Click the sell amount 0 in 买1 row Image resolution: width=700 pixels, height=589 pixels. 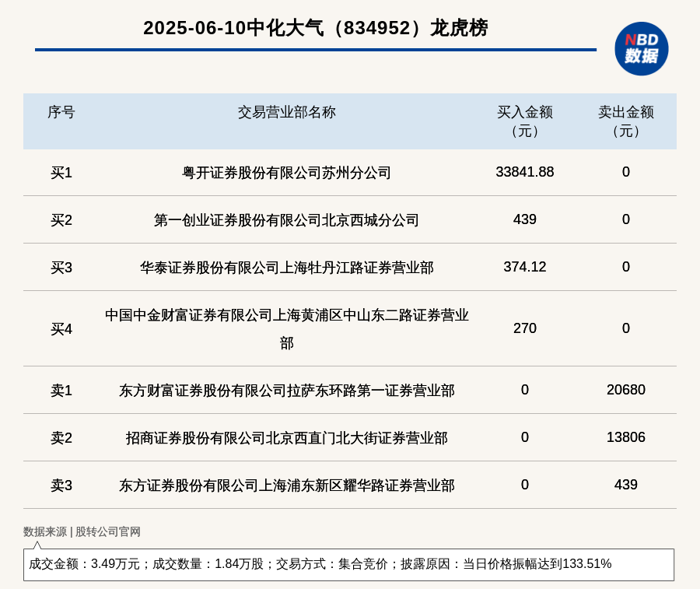click(x=626, y=172)
